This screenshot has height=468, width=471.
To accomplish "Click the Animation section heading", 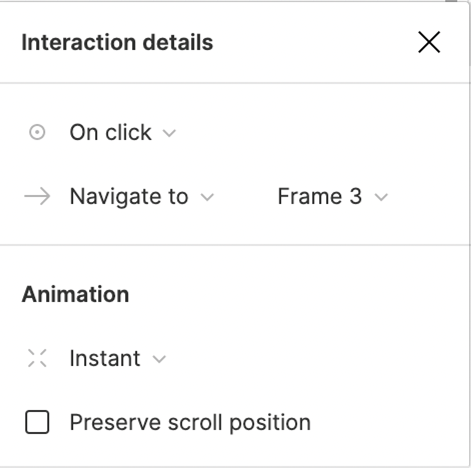I will pyautogui.click(x=75, y=295).
